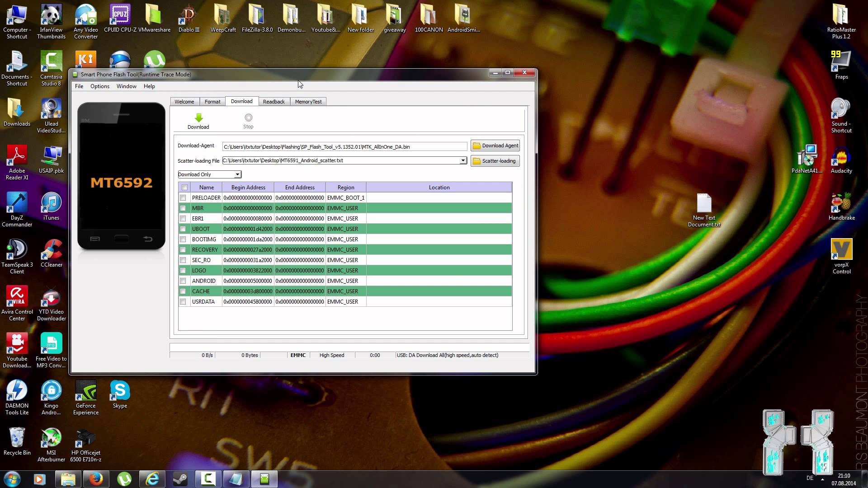Open the File menu
The height and width of the screenshot is (488, 868).
pos(79,86)
